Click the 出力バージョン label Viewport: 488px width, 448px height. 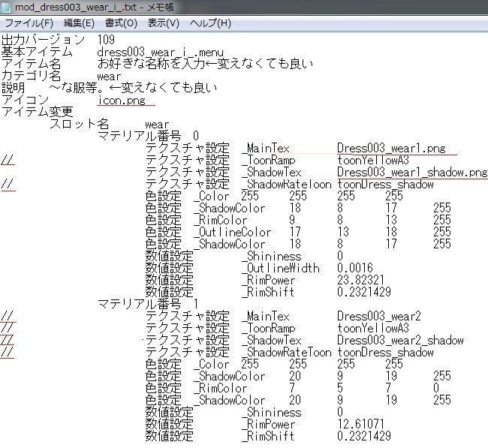click(x=43, y=40)
